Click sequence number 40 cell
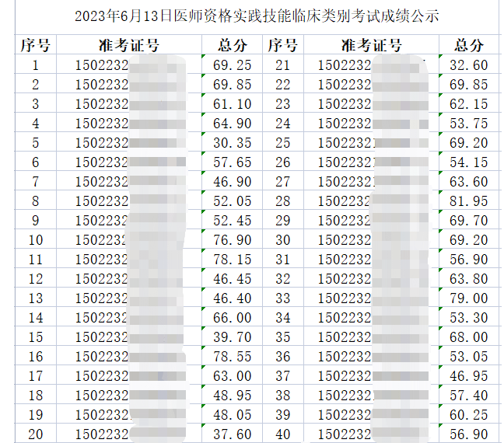 tap(282, 434)
